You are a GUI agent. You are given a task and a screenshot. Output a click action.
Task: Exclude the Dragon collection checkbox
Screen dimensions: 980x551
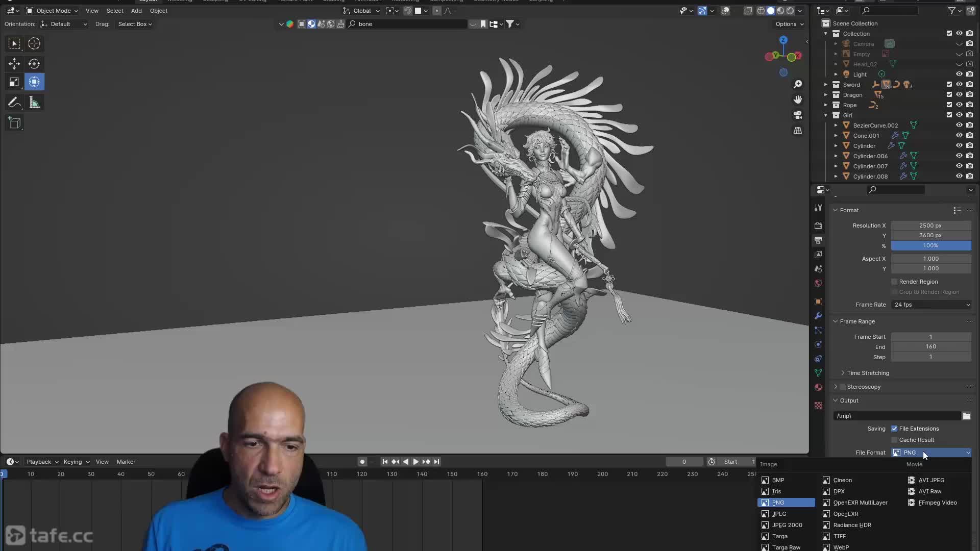[x=949, y=95]
